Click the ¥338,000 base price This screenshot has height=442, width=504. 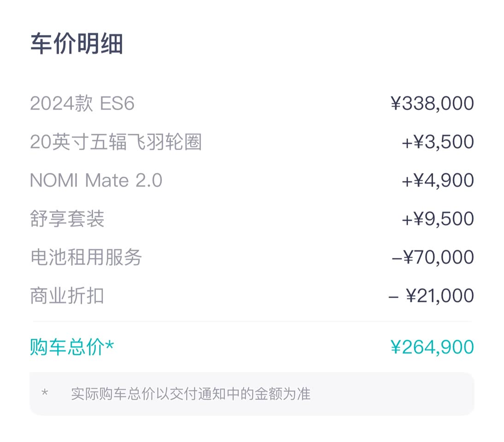point(432,104)
